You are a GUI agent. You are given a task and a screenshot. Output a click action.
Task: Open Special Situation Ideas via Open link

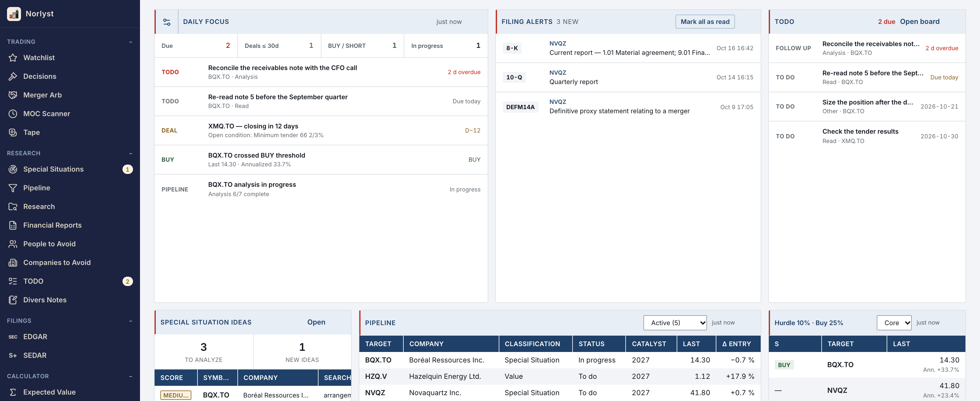(316, 322)
